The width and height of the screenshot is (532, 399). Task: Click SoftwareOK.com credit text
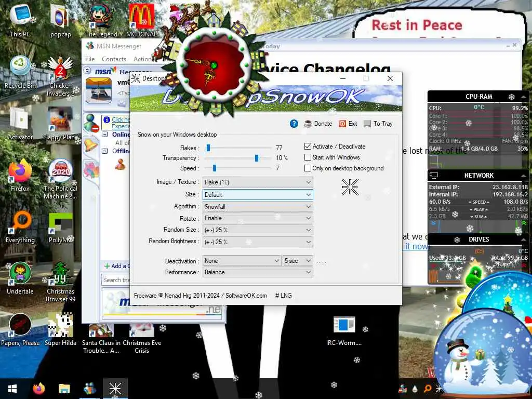[246, 296]
